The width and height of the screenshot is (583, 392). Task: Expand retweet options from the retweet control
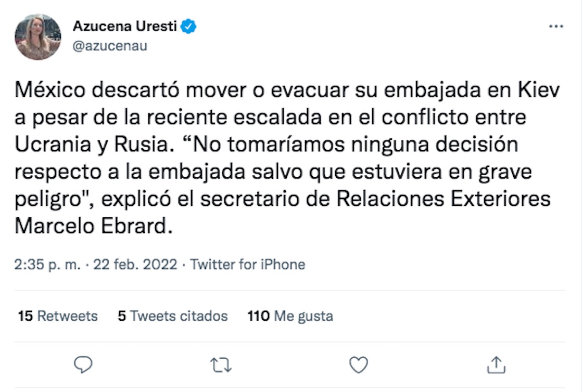(x=220, y=365)
